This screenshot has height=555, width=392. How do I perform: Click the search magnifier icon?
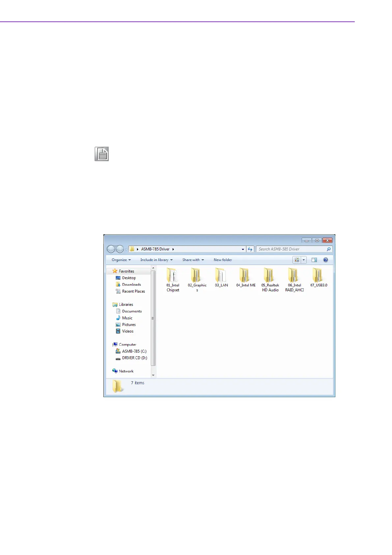[x=328, y=249]
